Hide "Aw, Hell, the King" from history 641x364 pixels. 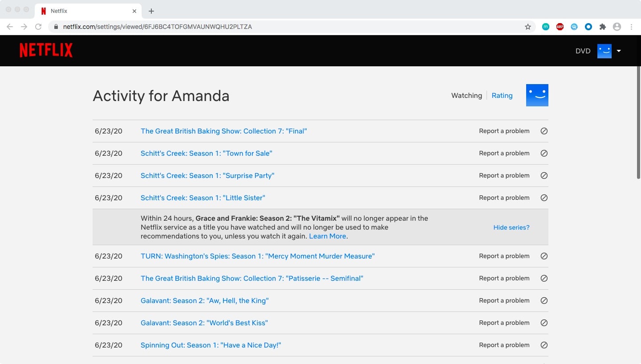[x=544, y=301]
